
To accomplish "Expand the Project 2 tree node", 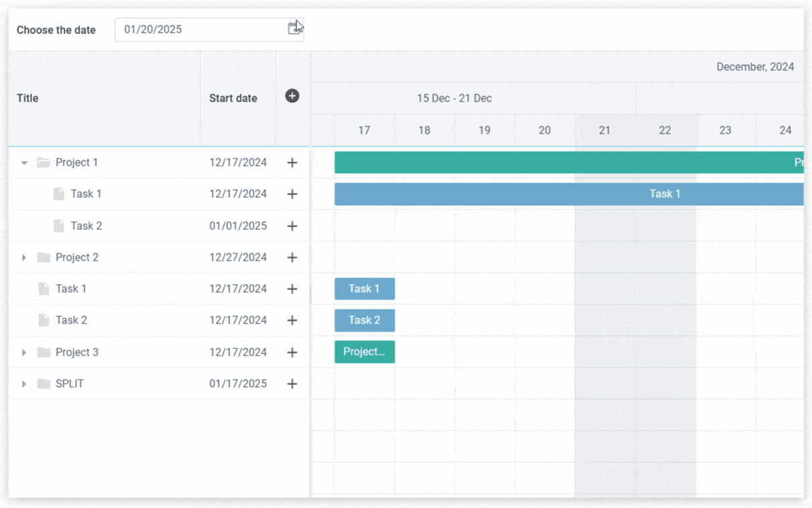I will coord(25,257).
